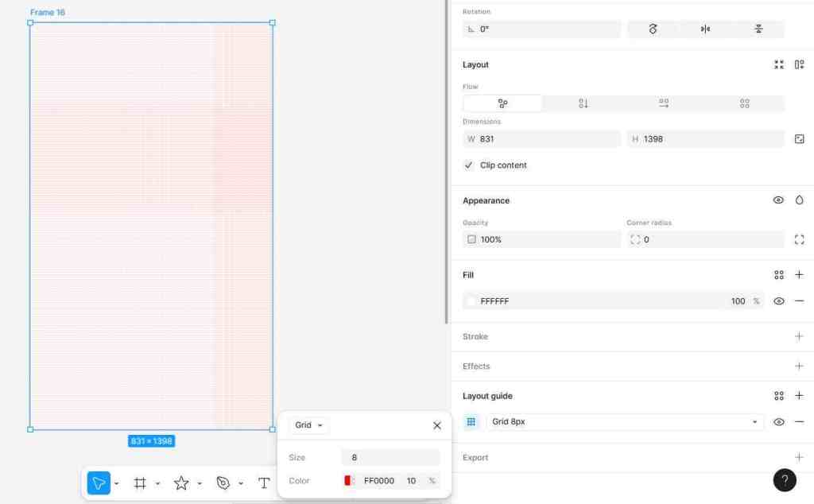Toggle visibility of the FFFFFF fill
Screen dimensions: 814x504
(x=778, y=300)
